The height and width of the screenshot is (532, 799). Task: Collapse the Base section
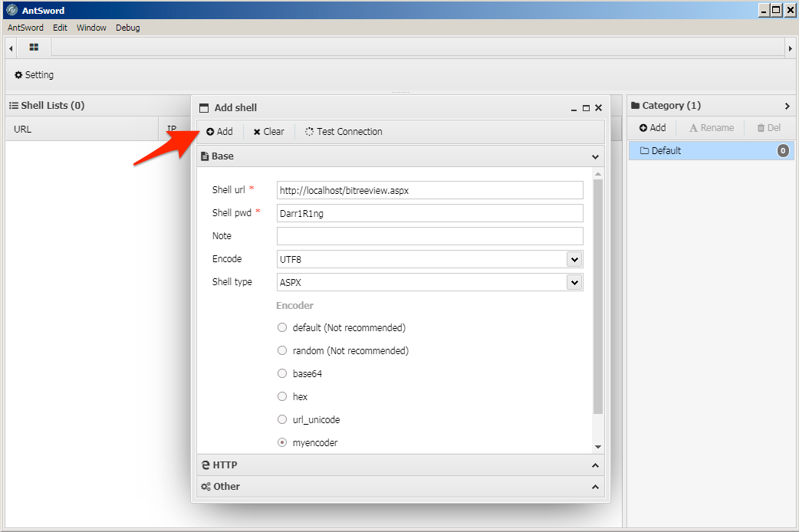tap(595, 157)
